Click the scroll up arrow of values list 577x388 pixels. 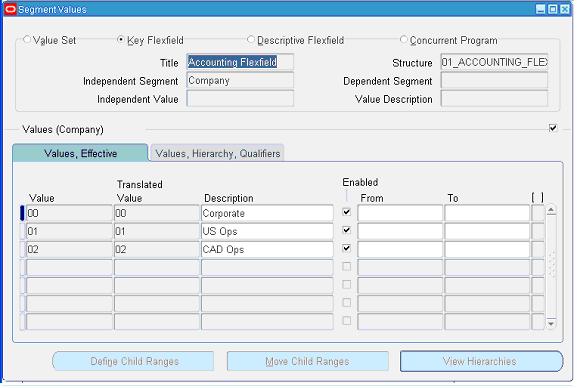point(551,210)
